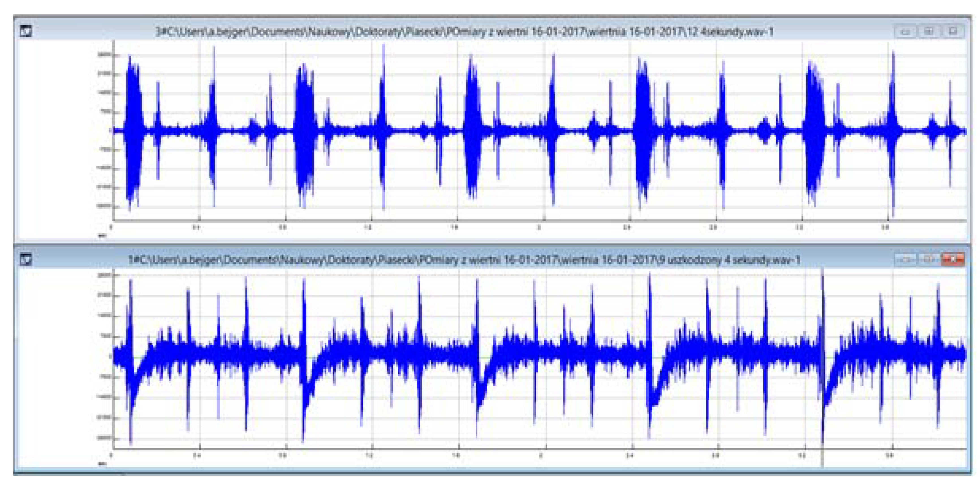Click the '0' origin label on top time axis

[111, 227]
